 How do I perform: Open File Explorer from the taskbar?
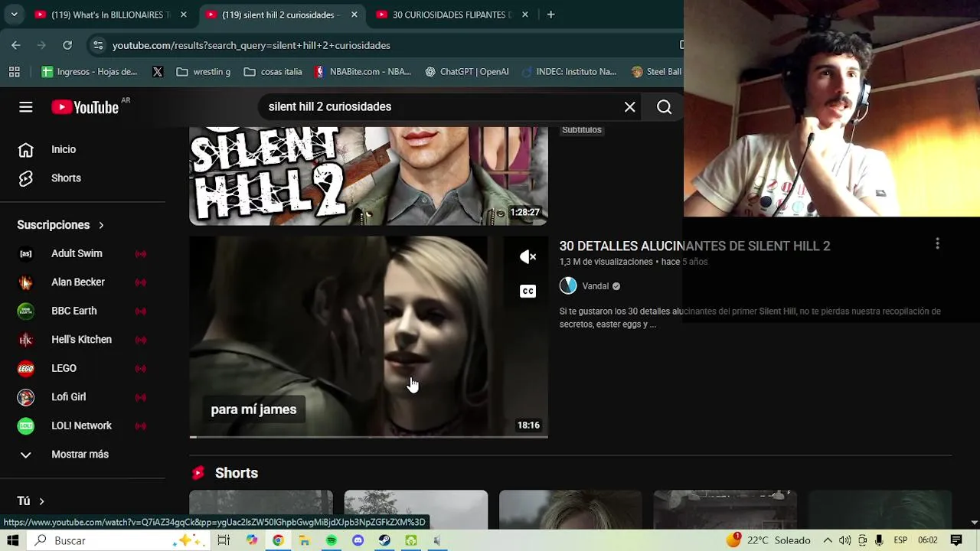click(x=305, y=540)
